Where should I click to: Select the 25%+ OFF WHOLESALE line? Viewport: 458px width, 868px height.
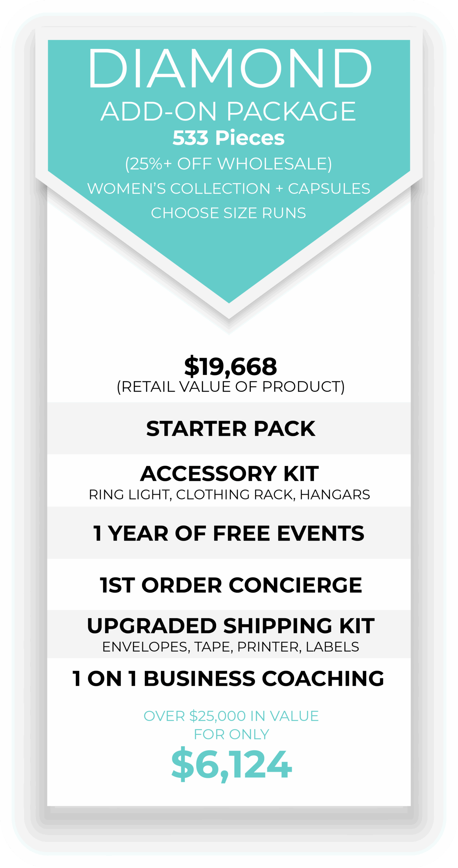pos(228,163)
